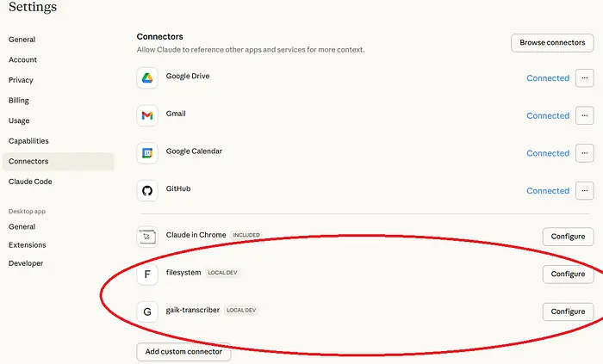Image resolution: width=603 pixels, height=364 pixels.
Task: Open the Capabilities settings section
Action: pyautogui.click(x=28, y=141)
